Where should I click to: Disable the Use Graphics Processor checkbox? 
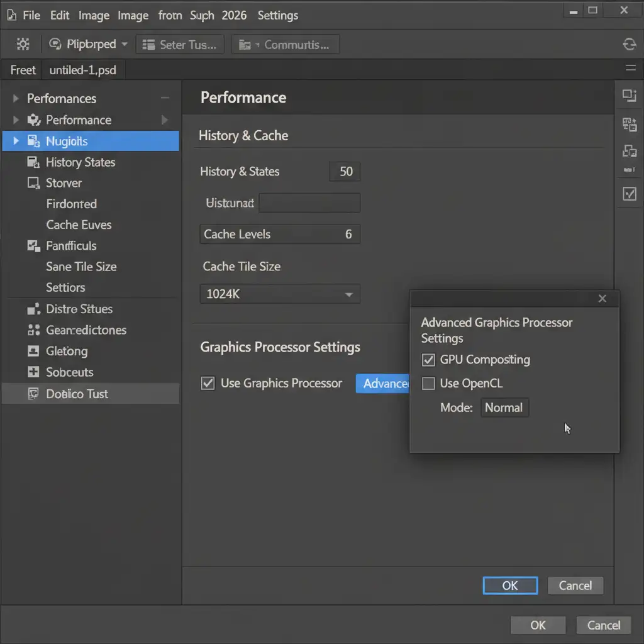coord(208,383)
